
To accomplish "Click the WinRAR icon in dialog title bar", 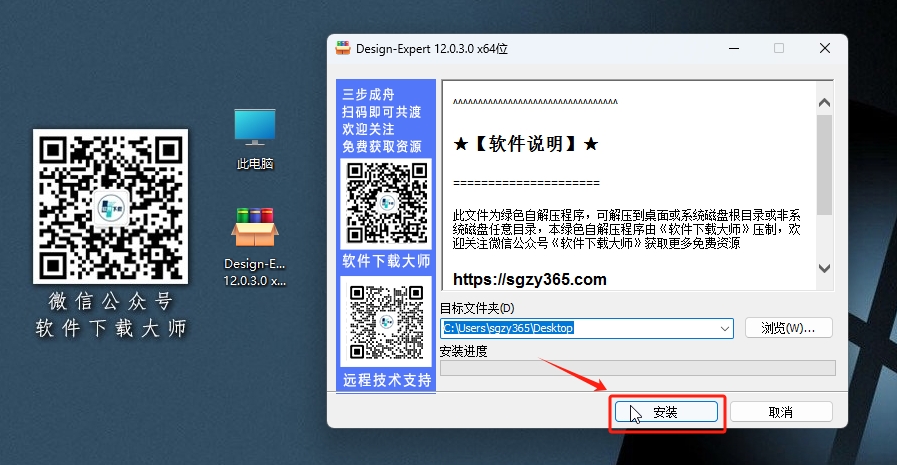I will (x=343, y=48).
